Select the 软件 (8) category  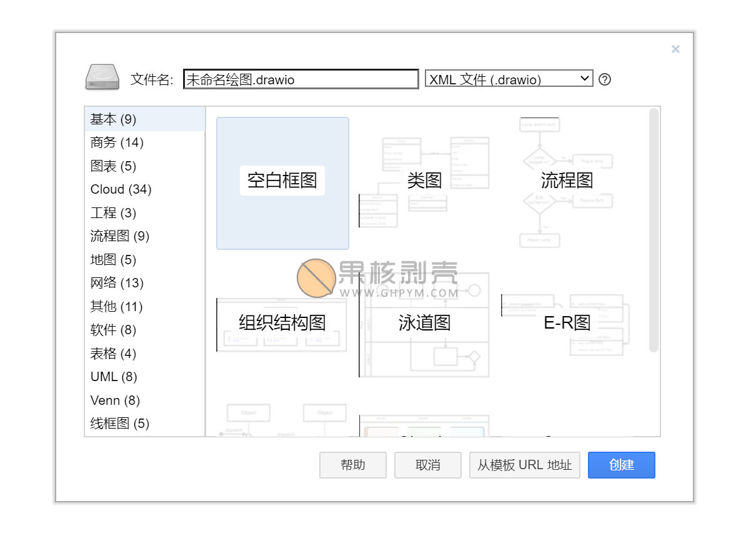pyautogui.click(x=145, y=330)
